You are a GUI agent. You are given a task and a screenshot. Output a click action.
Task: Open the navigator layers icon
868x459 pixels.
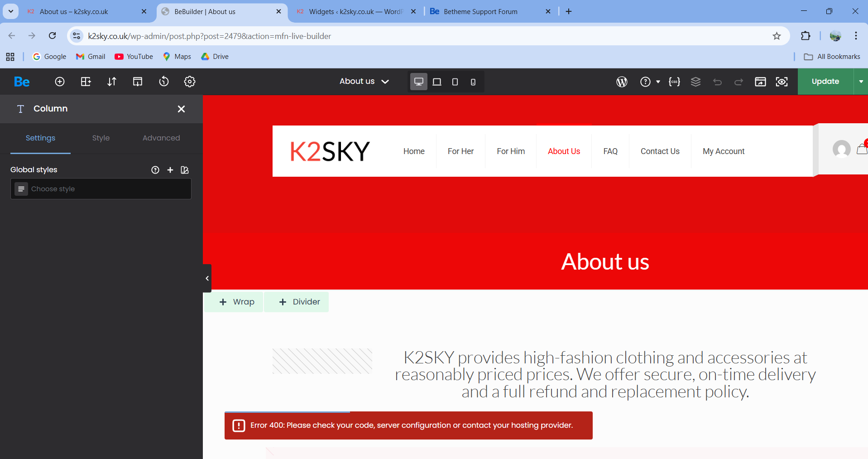click(696, 82)
